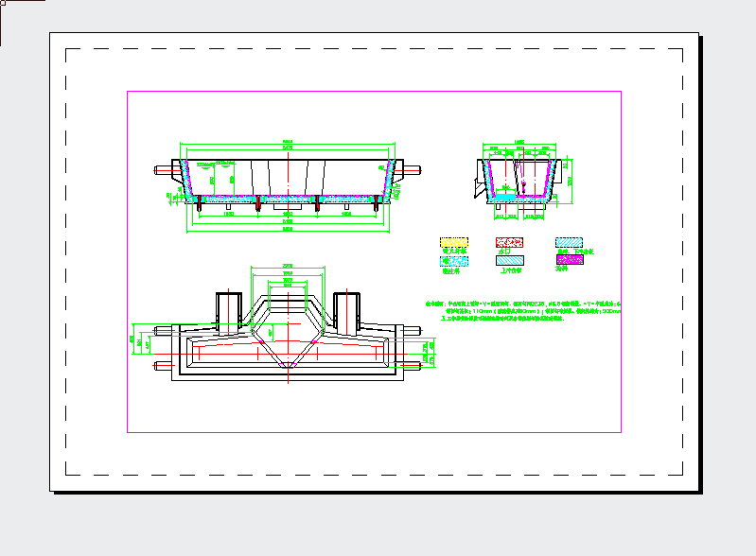Select the top overall dimension of elevation view
The height and width of the screenshot is (556, 756).
coord(288,145)
